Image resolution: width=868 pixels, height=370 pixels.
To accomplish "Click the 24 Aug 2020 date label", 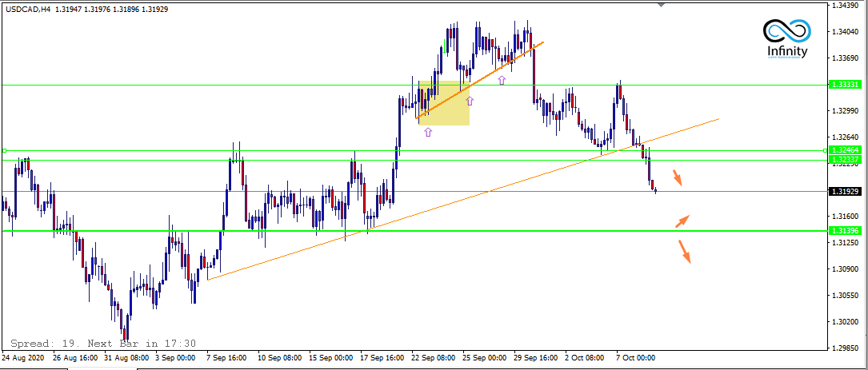I will coord(22,358).
